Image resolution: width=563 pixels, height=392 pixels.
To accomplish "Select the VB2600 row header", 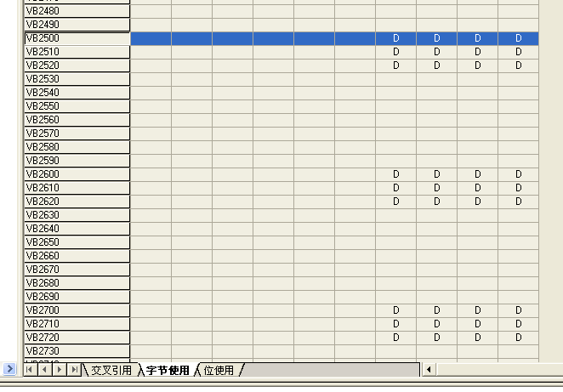I will tap(77, 174).
